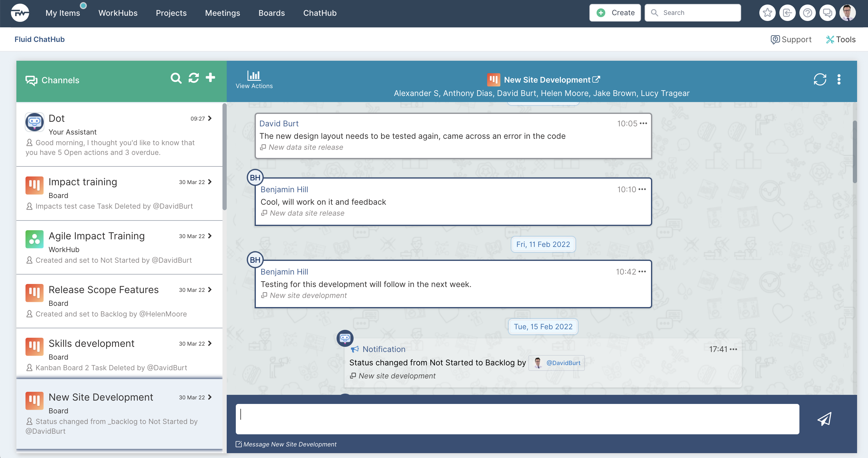Click the Impact training board icon
This screenshot has height=458, width=868.
34,186
